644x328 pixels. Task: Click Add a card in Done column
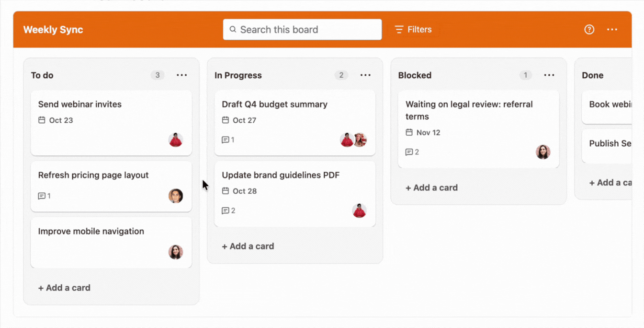pyautogui.click(x=610, y=182)
